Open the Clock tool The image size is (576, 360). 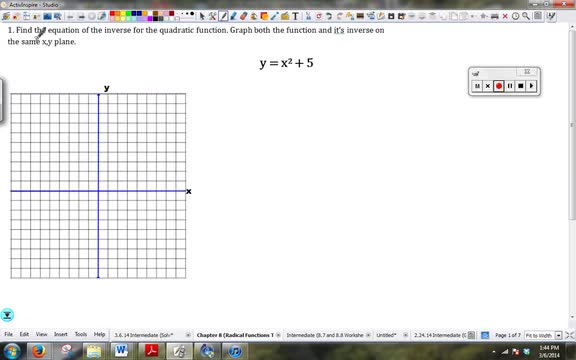pyautogui.click(x=515, y=16)
